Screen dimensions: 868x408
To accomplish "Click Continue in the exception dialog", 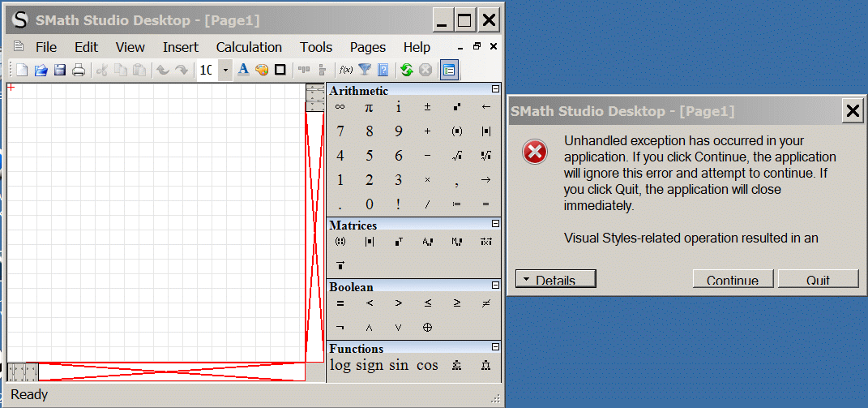I will click(x=733, y=280).
